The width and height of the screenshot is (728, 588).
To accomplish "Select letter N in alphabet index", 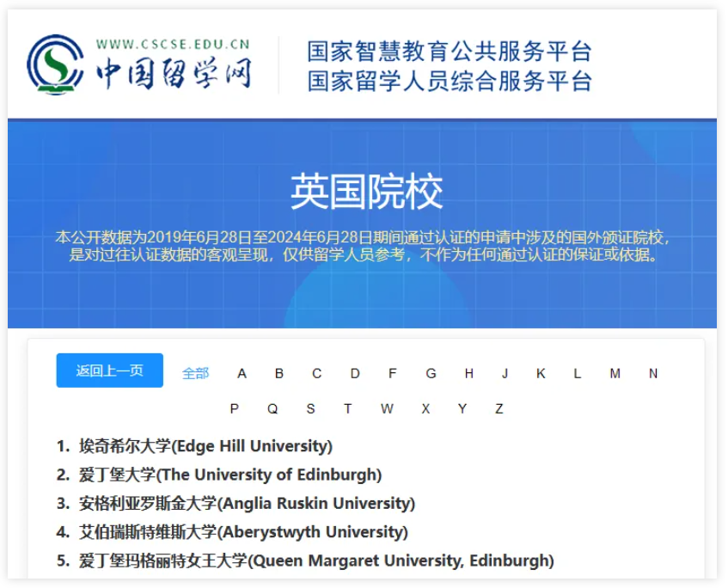I will tap(653, 373).
